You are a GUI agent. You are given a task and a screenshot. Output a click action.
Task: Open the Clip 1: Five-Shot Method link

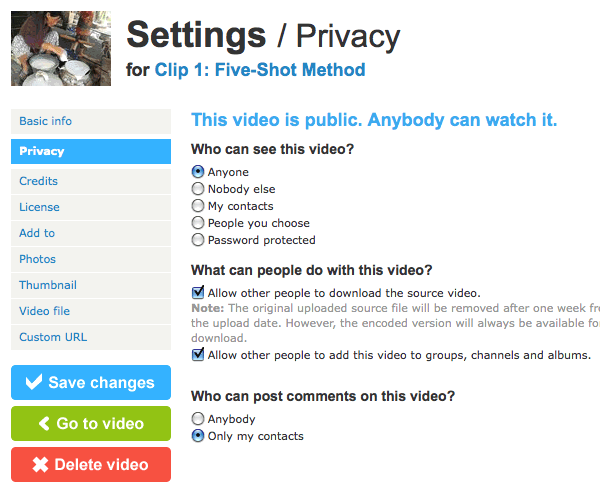pos(260,70)
